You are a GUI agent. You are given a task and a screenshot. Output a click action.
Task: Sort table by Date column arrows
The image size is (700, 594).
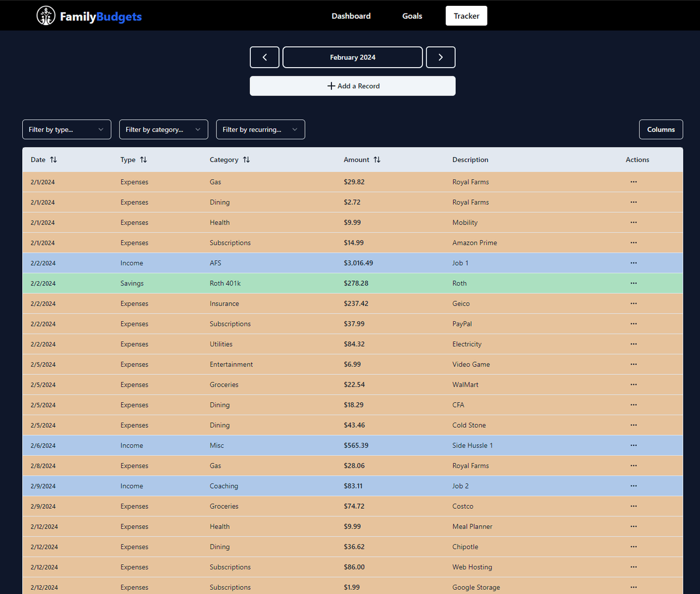[54, 160]
